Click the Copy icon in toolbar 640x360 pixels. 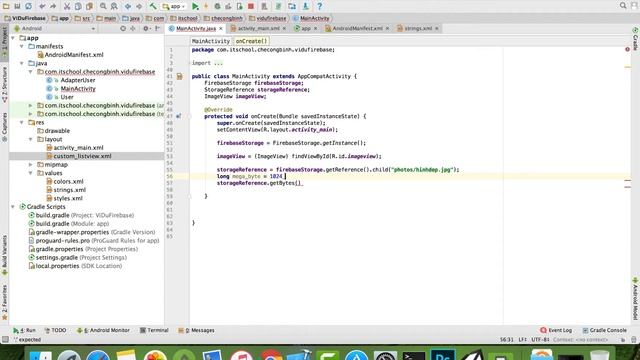(x=78, y=6)
